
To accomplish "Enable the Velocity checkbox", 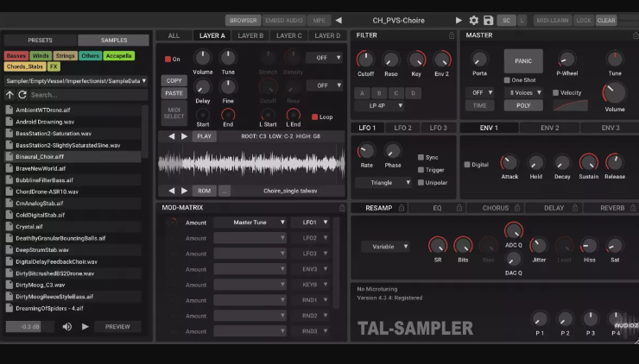I will click(x=555, y=93).
